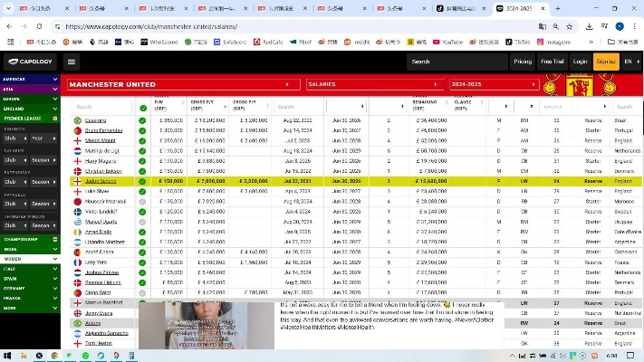The width and height of the screenshot is (644, 362).
Task: Toggle the green check for Bruno Fernandes
Action: click(142, 130)
